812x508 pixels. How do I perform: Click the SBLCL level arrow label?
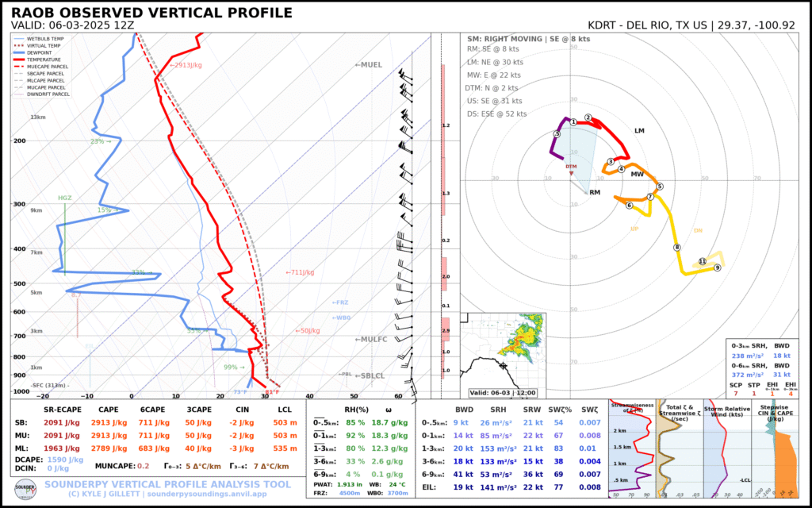[369, 375]
